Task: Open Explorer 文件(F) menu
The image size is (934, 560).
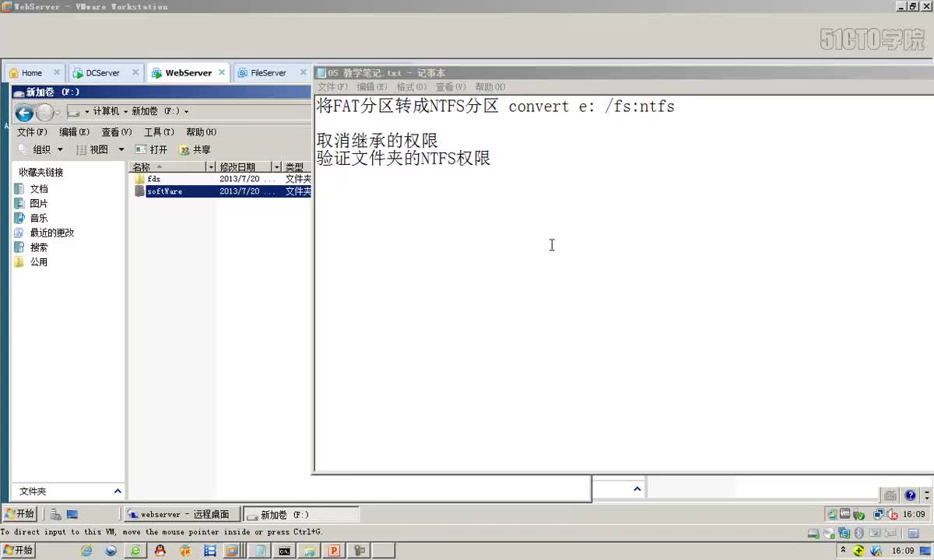Action: [33, 132]
